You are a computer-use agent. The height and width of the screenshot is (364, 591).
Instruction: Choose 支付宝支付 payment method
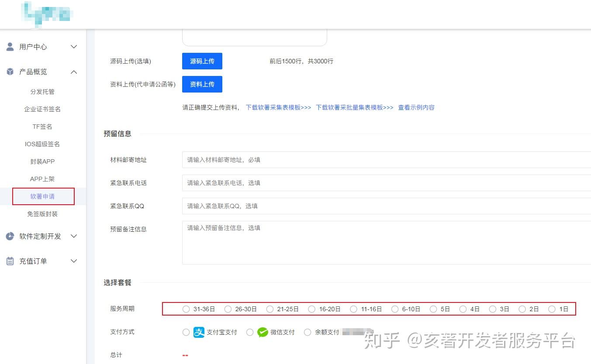[x=186, y=332]
